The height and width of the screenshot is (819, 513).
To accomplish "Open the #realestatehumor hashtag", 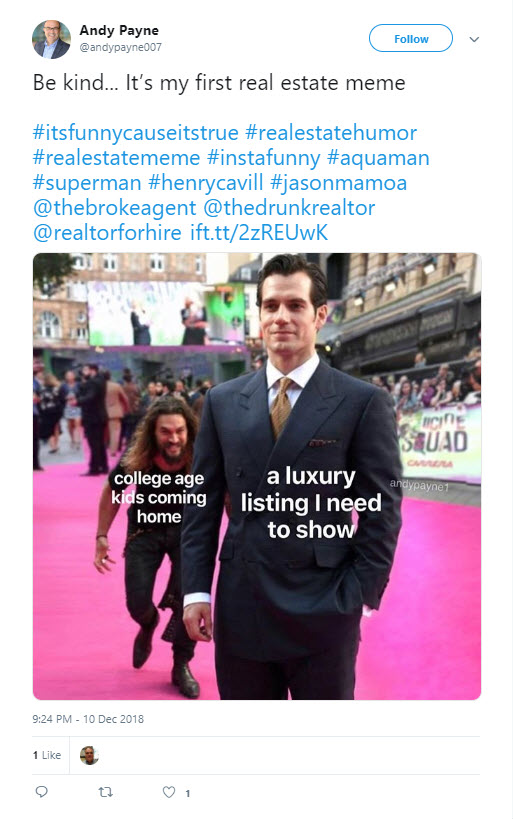I will 331,133.
